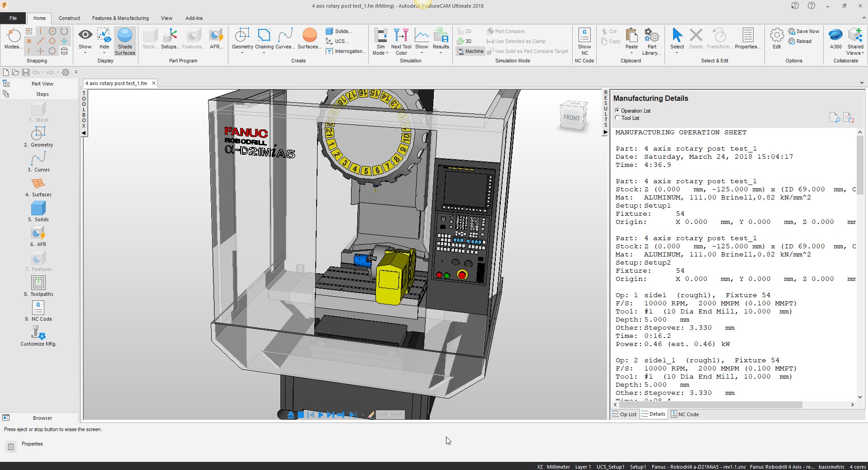Image resolution: width=868 pixels, height=470 pixels.
Task: Open quick access settings gear
Action: 66,72
